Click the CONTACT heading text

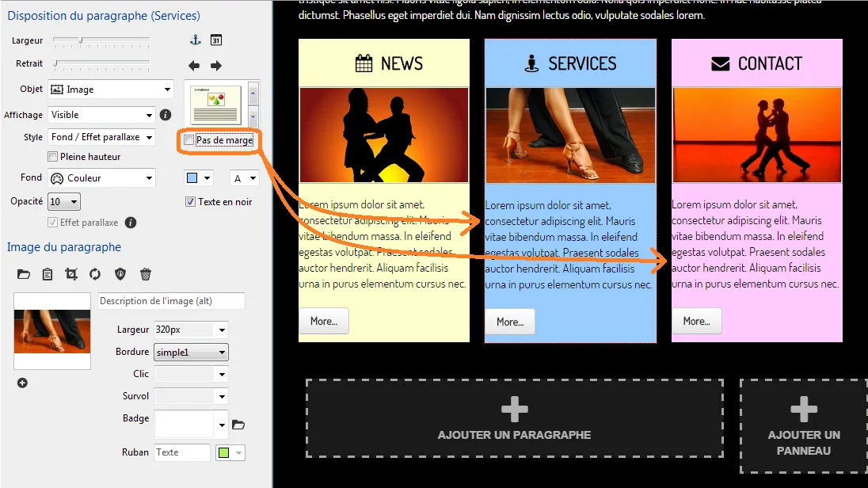point(770,63)
